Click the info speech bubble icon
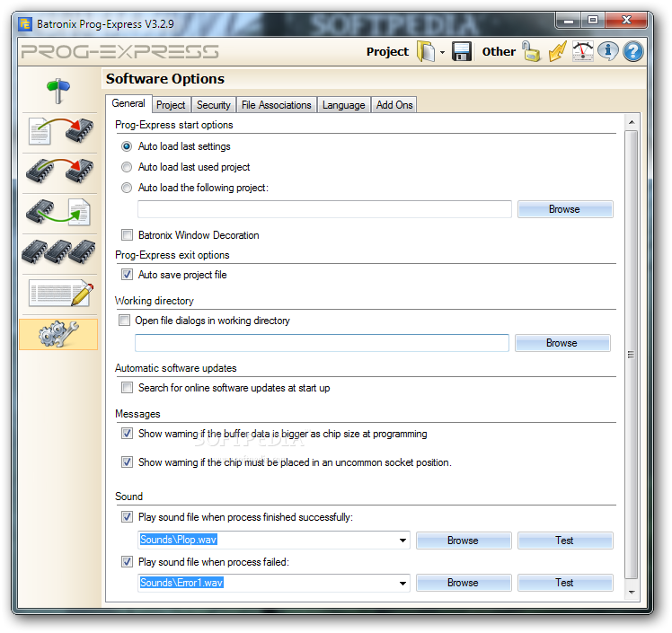Image resolution: width=672 pixels, height=633 pixels. tap(607, 51)
